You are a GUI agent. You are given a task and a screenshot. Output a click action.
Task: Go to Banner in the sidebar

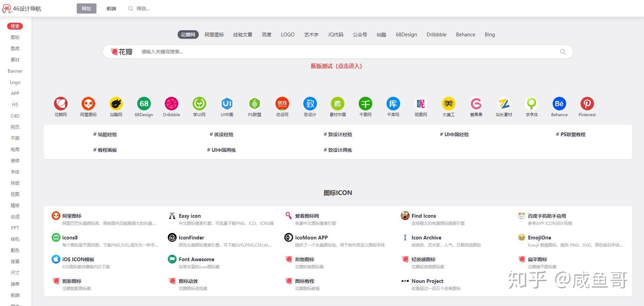point(15,71)
